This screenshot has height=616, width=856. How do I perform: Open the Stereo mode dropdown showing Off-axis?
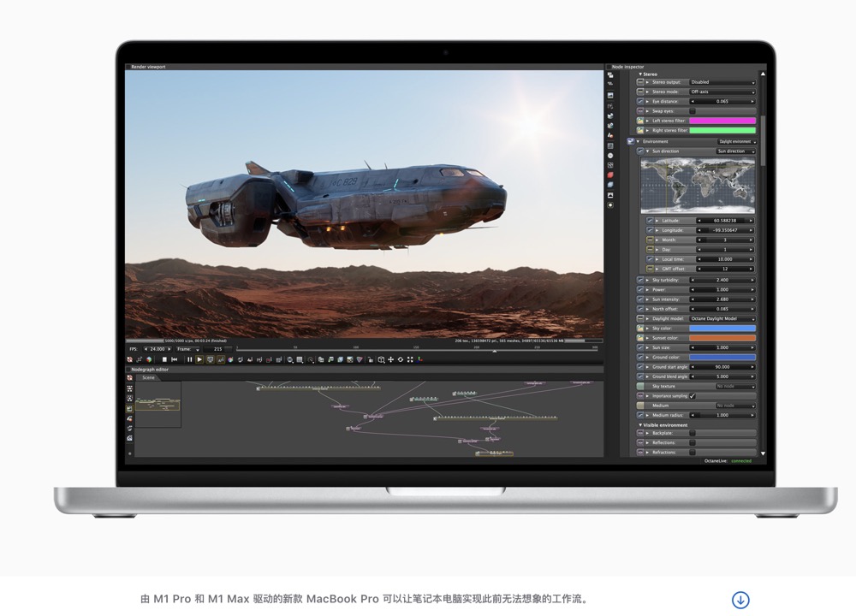point(722,92)
